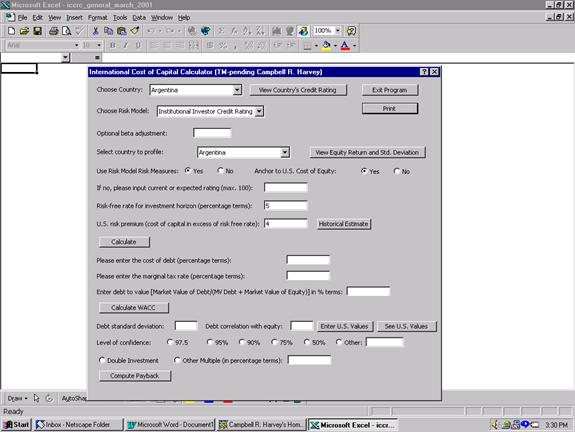Click the Cut scissors icon
575x432 pixels.
pyautogui.click(x=95, y=31)
